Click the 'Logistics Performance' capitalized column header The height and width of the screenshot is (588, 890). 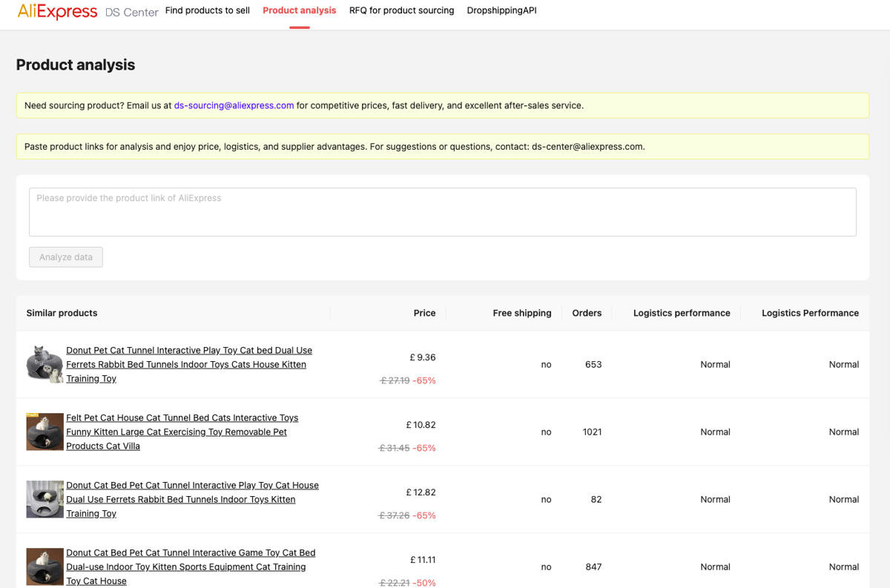pos(810,313)
